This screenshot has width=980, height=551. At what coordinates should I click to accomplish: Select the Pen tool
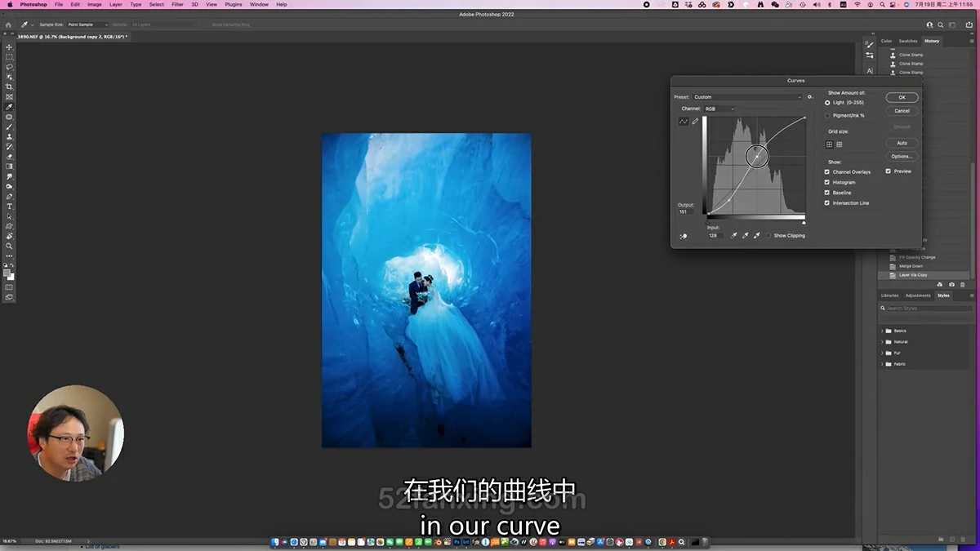coord(10,197)
